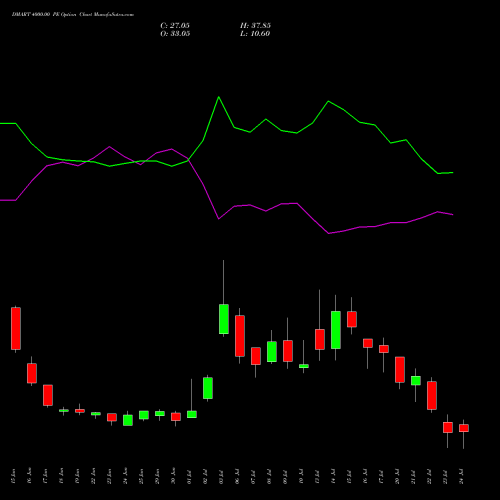The width and height of the screenshot is (500, 500).
Task: Click the 03 Jul date label on axis
Action: coord(221,477)
